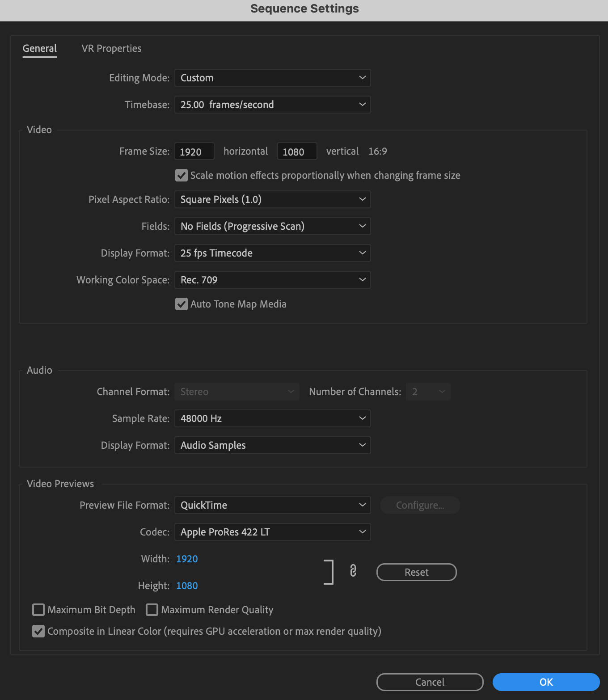Edit the horizontal frame size field

(x=194, y=151)
